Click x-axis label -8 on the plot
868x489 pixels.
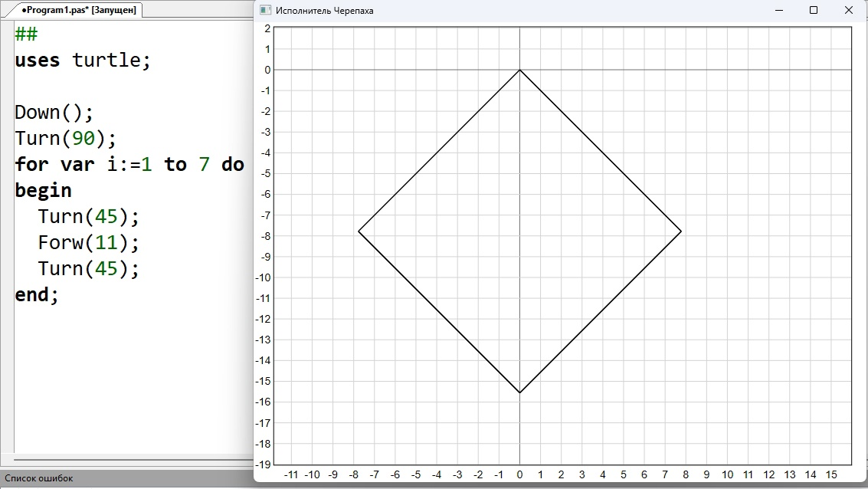coord(353,474)
